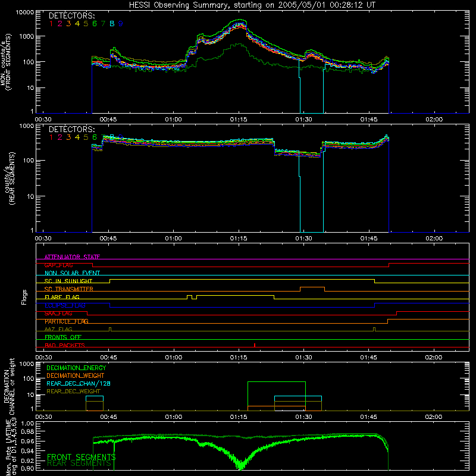Click detector number 1 in rear segments legend
The image size is (476, 476).
(x=51, y=137)
